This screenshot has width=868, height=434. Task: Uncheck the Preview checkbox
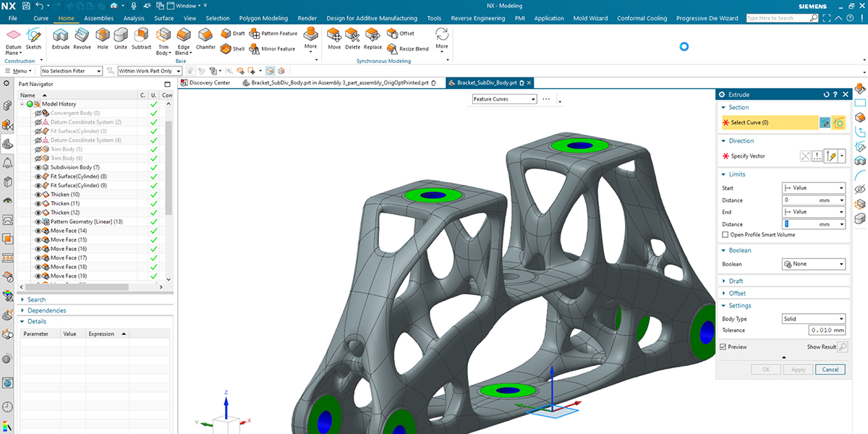coord(723,347)
